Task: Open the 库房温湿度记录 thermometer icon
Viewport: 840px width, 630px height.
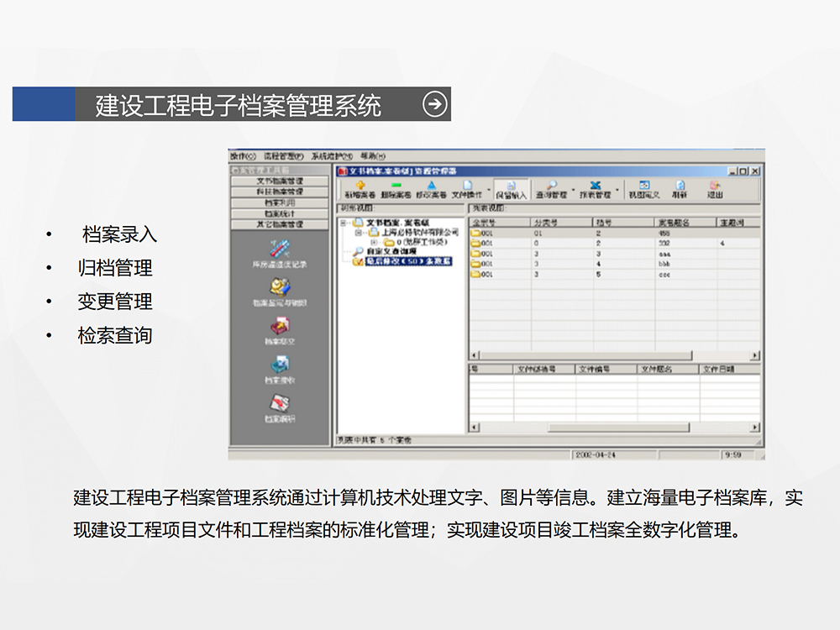Action: [280, 249]
